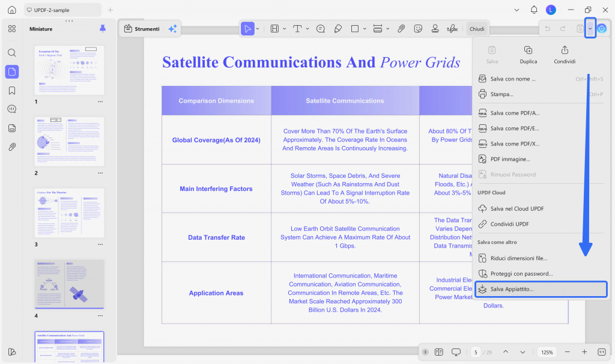Expand the shape tool dropdown arrow
Screen dimensions: 615x364
[365, 29]
